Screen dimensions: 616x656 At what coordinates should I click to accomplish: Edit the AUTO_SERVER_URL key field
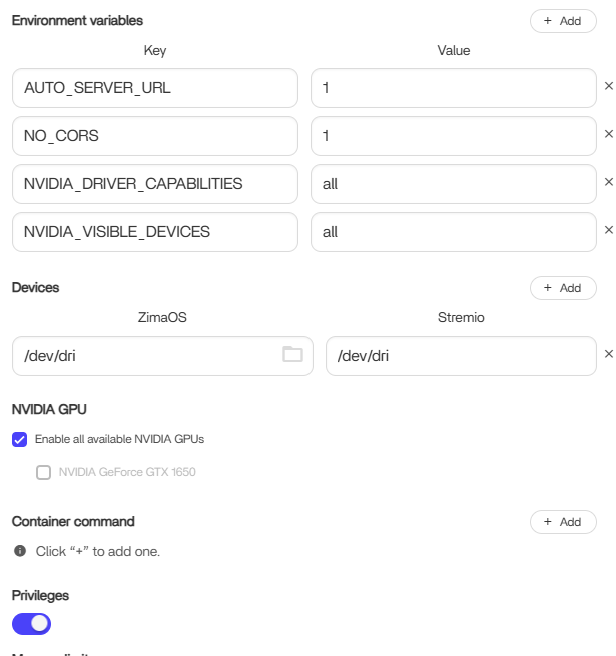tap(155, 88)
